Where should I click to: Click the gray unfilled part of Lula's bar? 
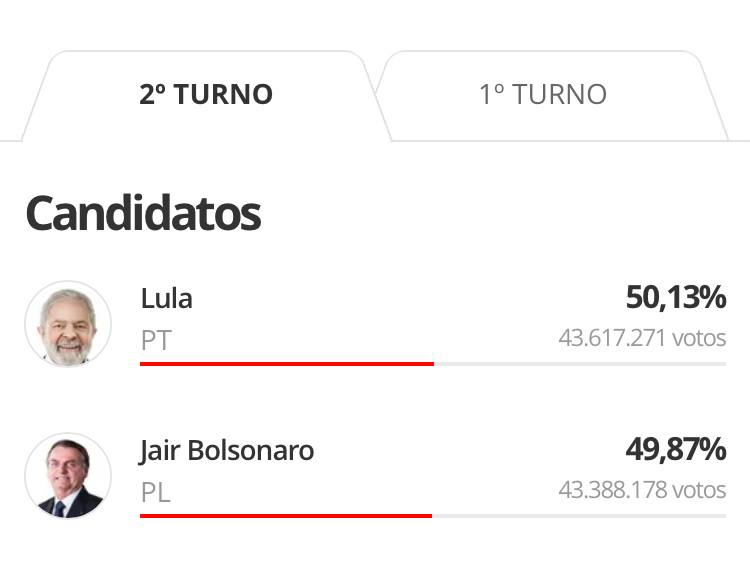point(580,364)
